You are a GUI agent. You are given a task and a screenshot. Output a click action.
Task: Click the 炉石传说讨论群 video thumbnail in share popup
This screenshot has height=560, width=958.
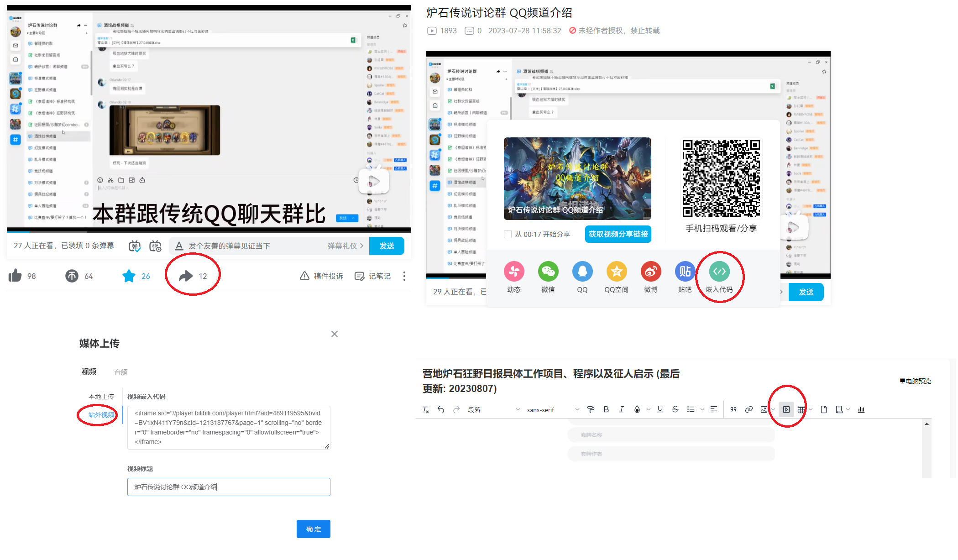coord(577,178)
